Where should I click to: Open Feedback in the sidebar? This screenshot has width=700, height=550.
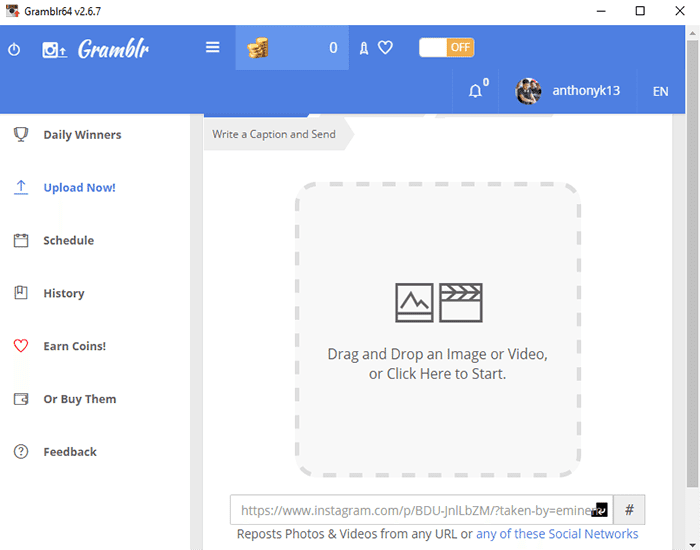[x=70, y=452]
